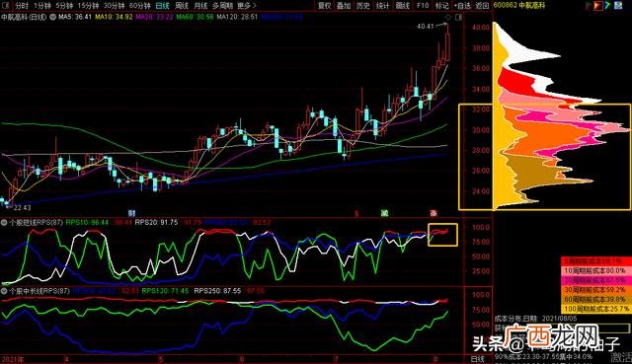Switch to the 周线 weekly chart tab
632x364 pixels.
pyautogui.click(x=182, y=6)
